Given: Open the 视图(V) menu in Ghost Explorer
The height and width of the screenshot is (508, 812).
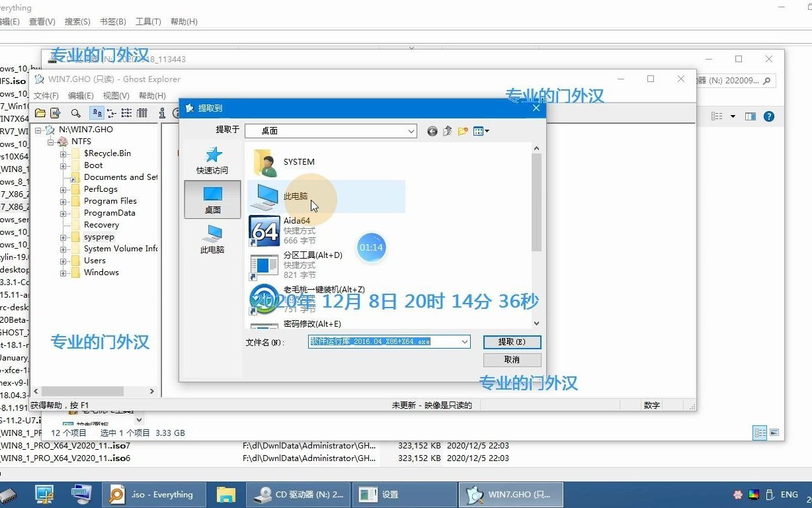Looking at the screenshot, I should tap(116, 95).
